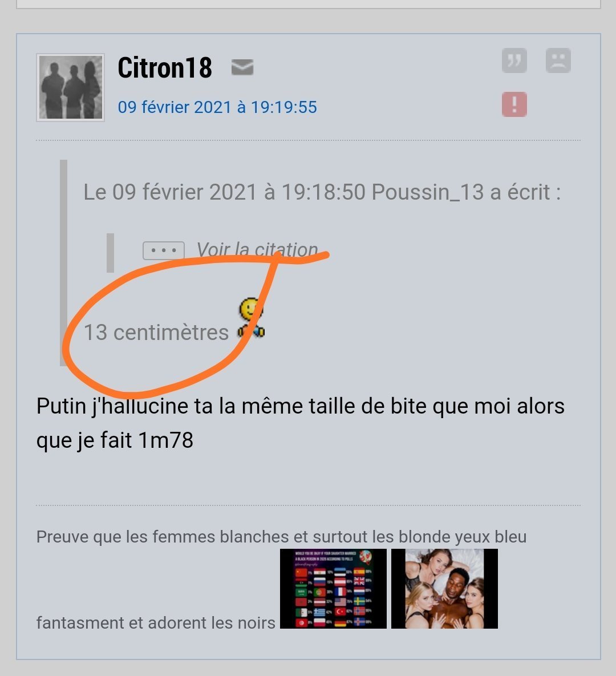Report the post with red exclamation icon
Viewport: 616px width, 676px height.
[x=514, y=104]
